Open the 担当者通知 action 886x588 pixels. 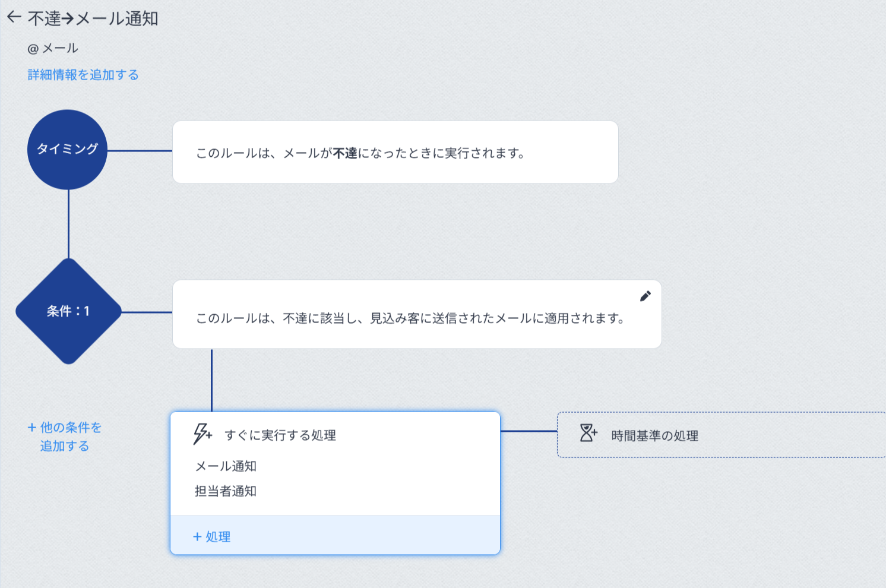[x=226, y=491]
